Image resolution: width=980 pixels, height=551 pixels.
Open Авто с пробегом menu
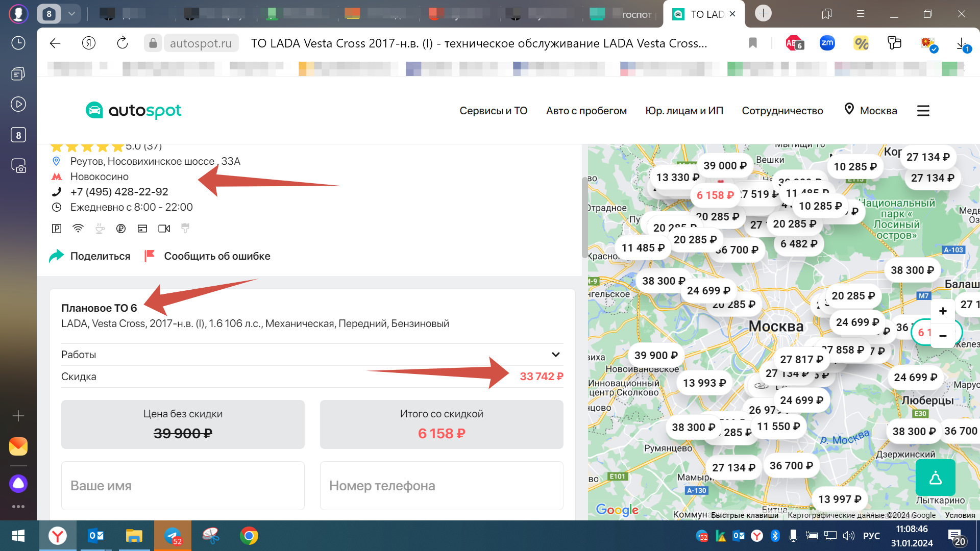coord(586,111)
